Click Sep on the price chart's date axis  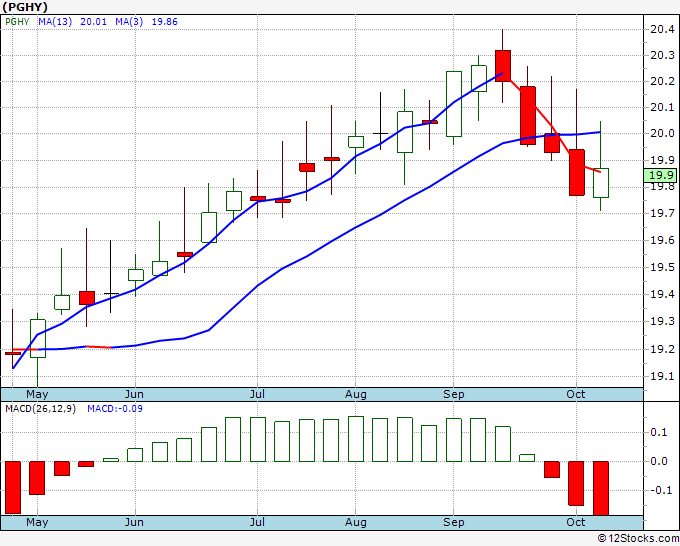point(454,395)
